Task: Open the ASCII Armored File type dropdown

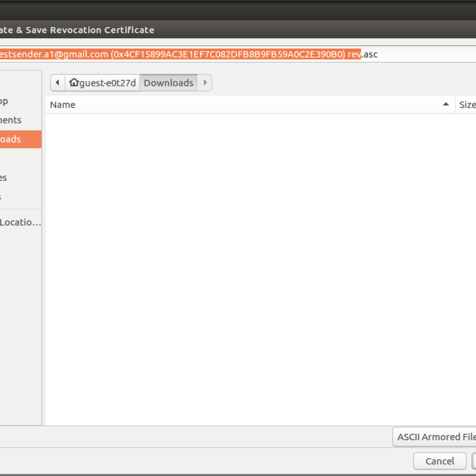Action: tap(435, 437)
